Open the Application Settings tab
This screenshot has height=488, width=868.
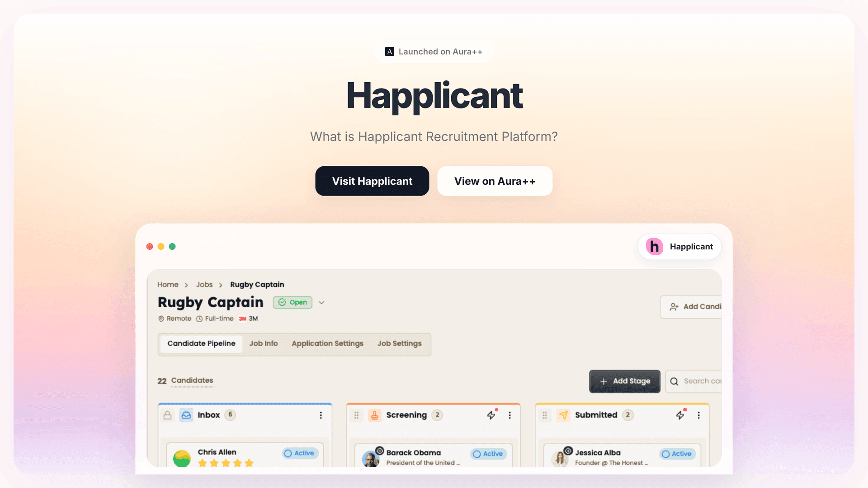click(x=327, y=344)
